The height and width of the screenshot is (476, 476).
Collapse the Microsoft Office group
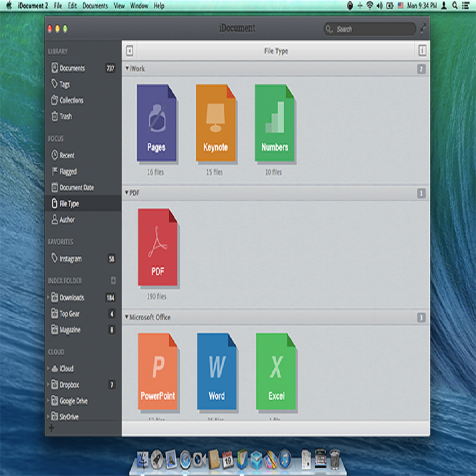pyautogui.click(x=127, y=317)
